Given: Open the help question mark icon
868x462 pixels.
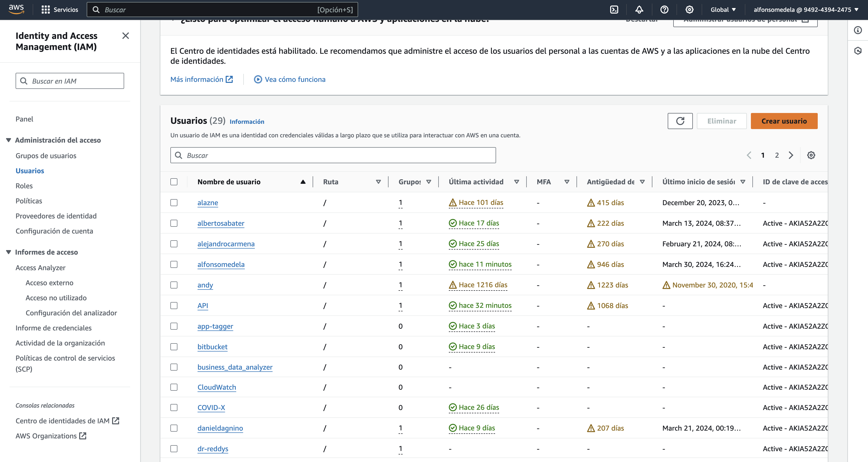Looking at the screenshot, I should coord(664,10).
